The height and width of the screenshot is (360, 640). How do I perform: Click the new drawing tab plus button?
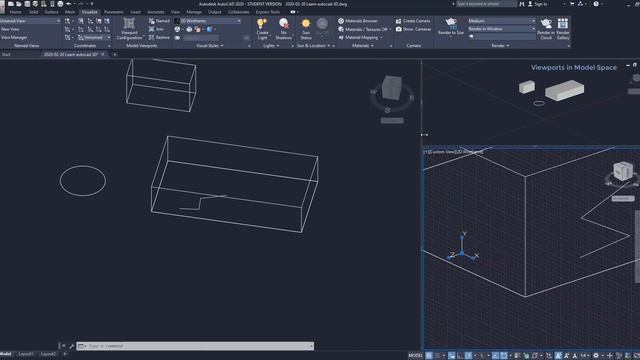[115, 54]
